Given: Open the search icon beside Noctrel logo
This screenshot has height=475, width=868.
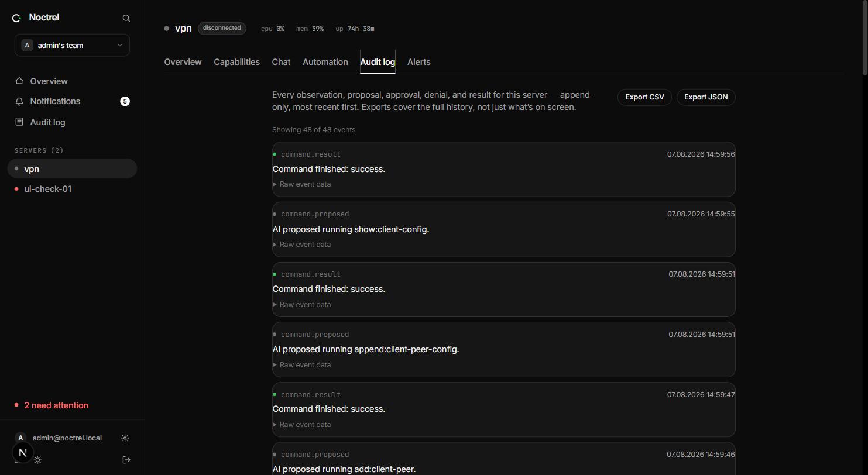Looking at the screenshot, I should [126, 18].
